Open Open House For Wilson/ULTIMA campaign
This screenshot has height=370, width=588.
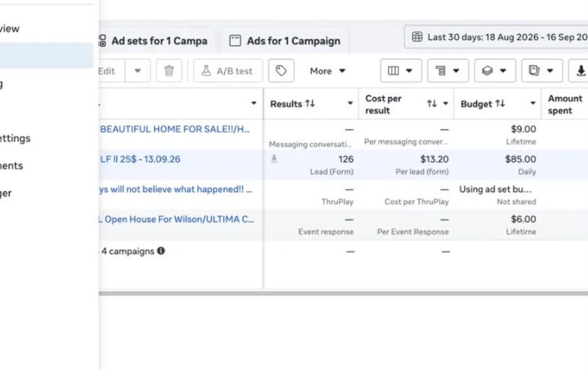tap(176, 219)
